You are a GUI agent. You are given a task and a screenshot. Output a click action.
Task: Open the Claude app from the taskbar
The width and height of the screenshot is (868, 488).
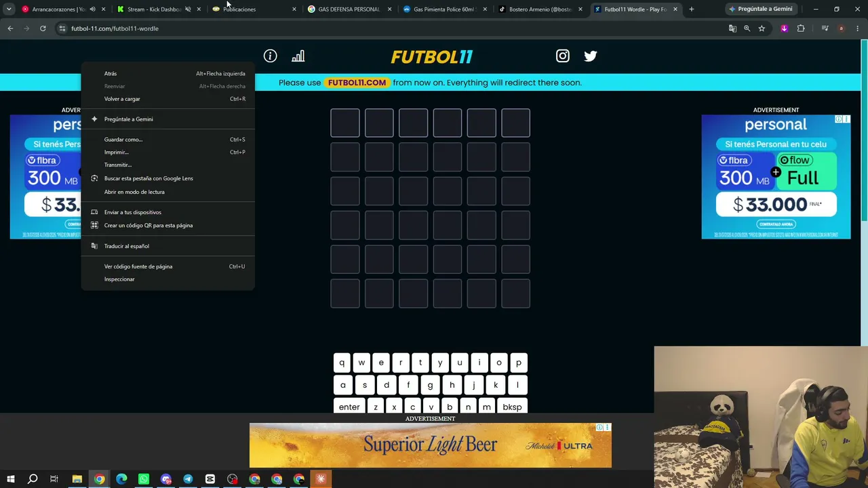[321, 479]
